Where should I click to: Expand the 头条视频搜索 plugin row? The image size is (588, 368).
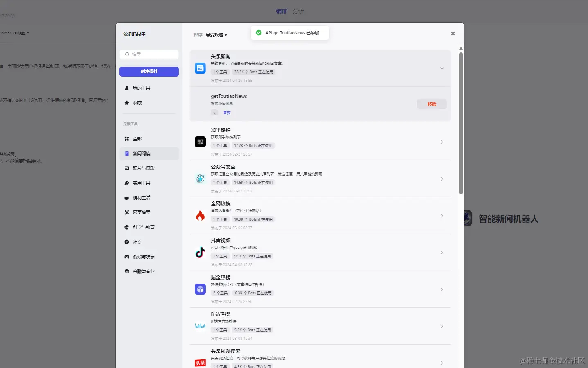coord(442,363)
